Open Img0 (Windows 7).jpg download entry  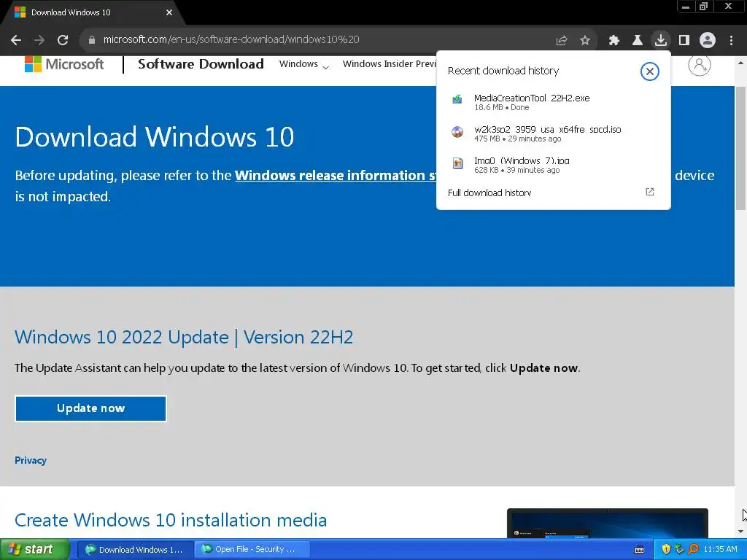point(554,165)
